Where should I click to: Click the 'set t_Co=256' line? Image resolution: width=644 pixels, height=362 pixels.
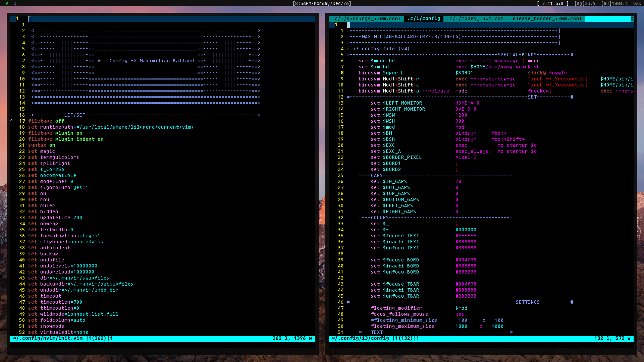[46, 170]
